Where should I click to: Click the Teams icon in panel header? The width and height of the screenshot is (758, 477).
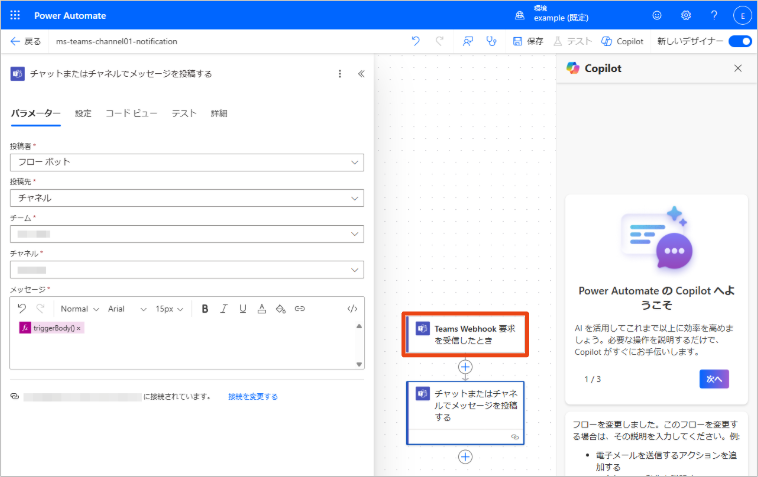[x=17, y=74]
